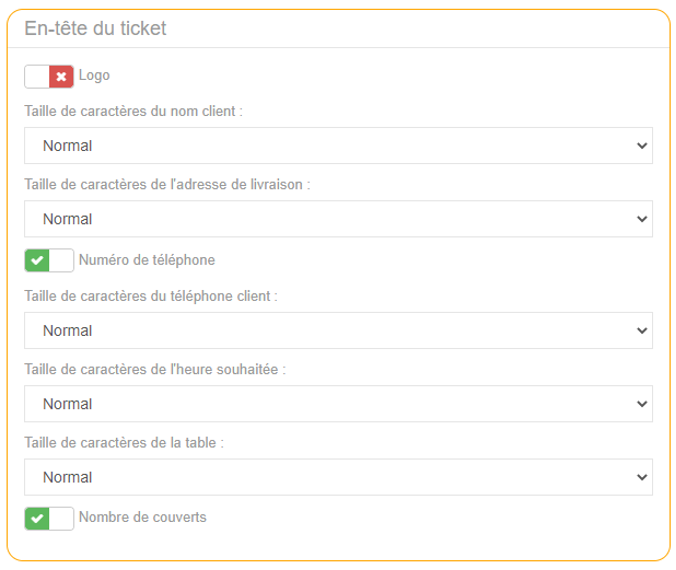The image size is (676, 570).
Task: Click the chevron arrow of the adresse de livraison field
Action: point(642,219)
